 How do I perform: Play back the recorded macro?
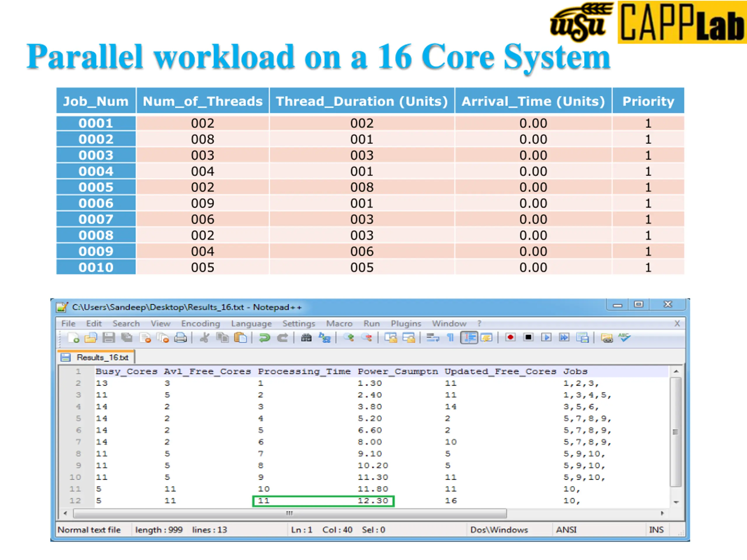pos(547,337)
